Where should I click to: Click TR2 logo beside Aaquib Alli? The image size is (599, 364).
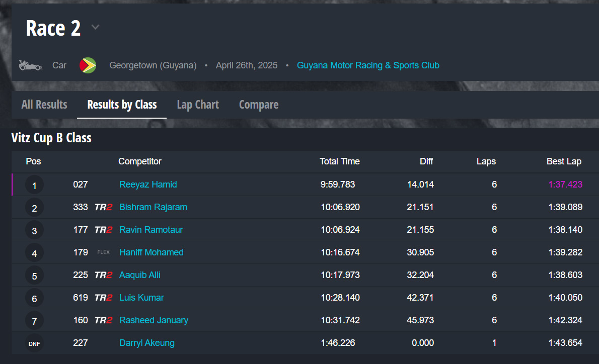103,275
